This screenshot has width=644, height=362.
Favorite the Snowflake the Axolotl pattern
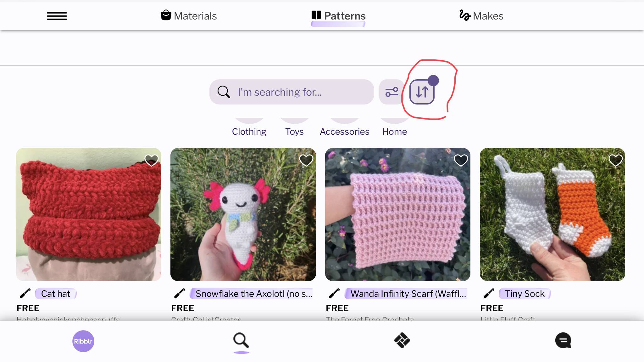click(x=306, y=160)
